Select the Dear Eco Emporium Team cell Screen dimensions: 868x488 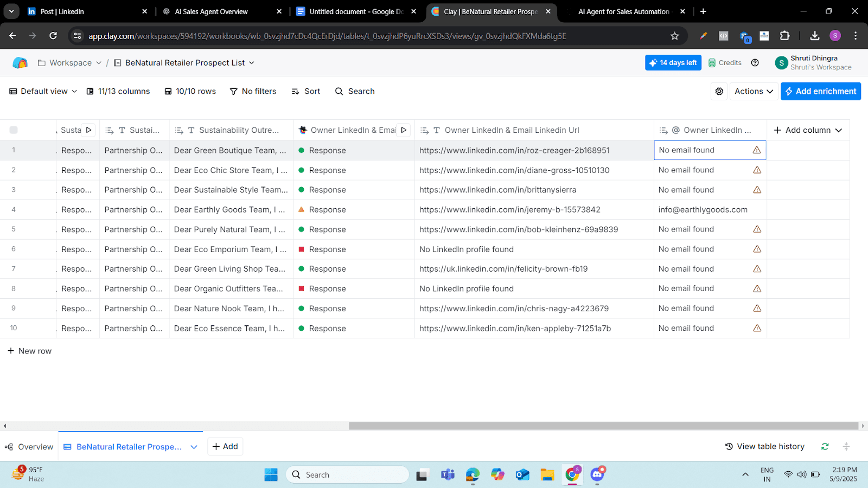pos(231,249)
